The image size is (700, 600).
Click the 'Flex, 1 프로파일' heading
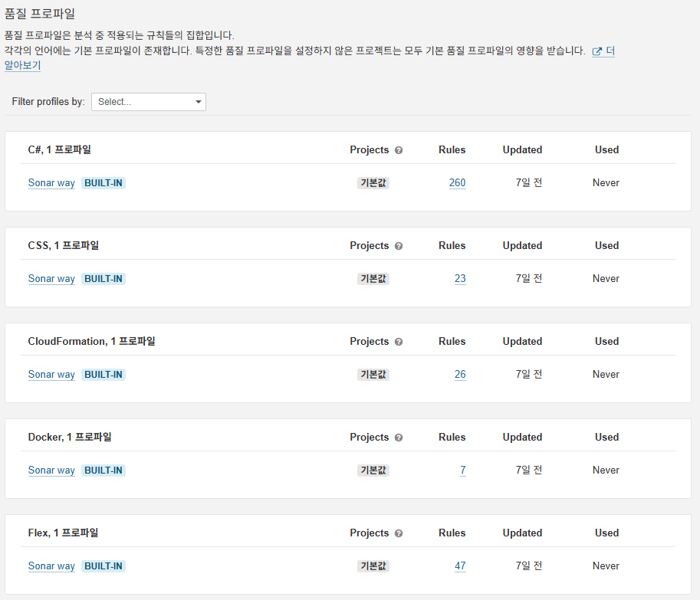click(63, 533)
